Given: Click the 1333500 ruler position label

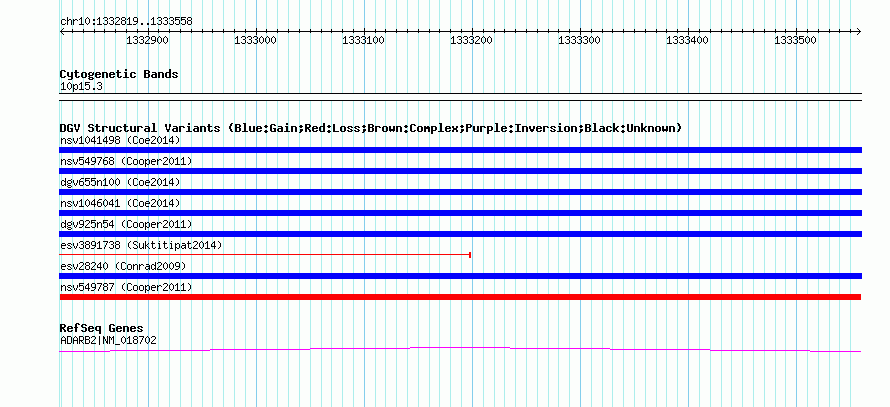Looking at the screenshot, I should tap(795, 40).
